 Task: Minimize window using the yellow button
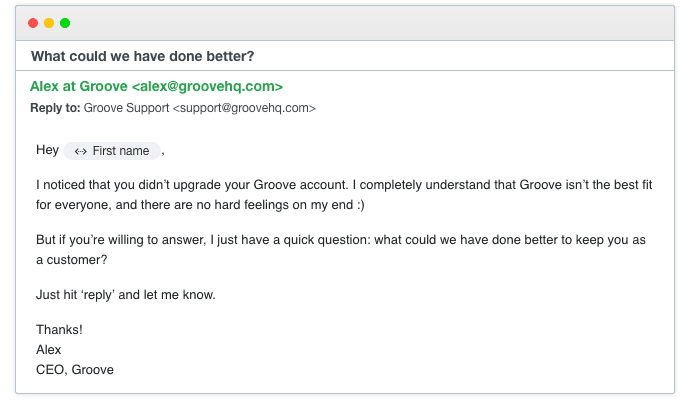pyautogui.click(x=49, y=22)
